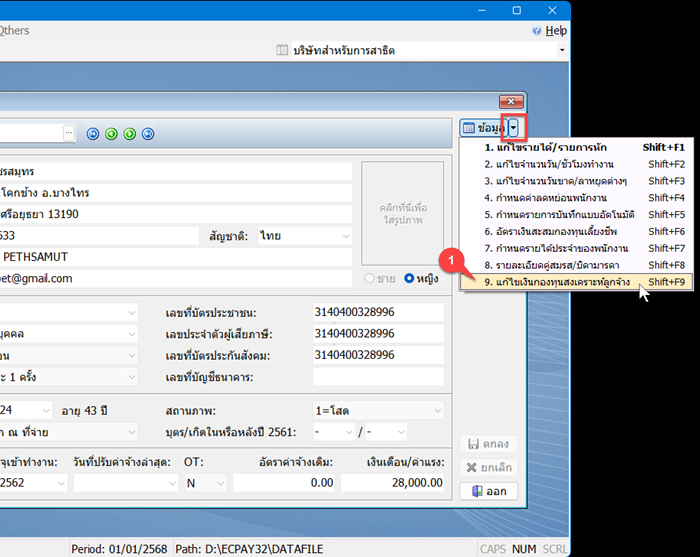The height and width of the screenshot is (557, 700).
Task: Expand the OT dropdown showing N
Action: pos(218,482)
